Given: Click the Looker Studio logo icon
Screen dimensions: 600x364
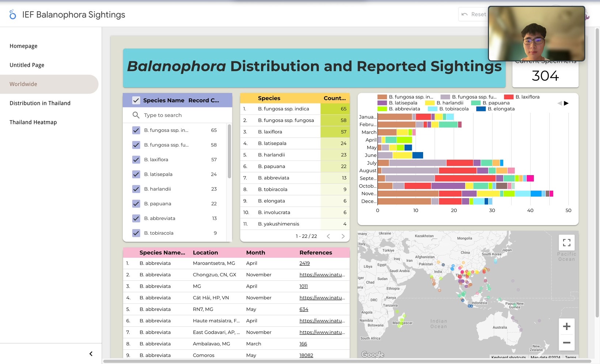Looking at the screenshot, I should coord(13,15).
